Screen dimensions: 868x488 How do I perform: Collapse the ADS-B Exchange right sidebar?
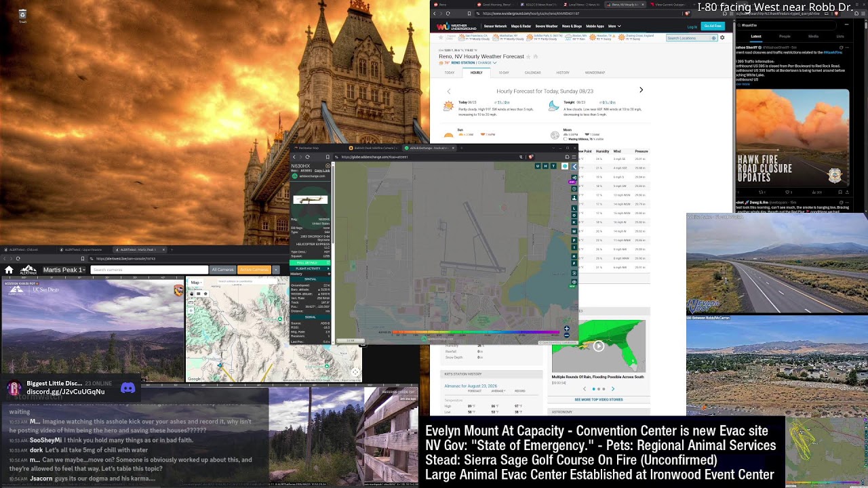pos(574,166)
